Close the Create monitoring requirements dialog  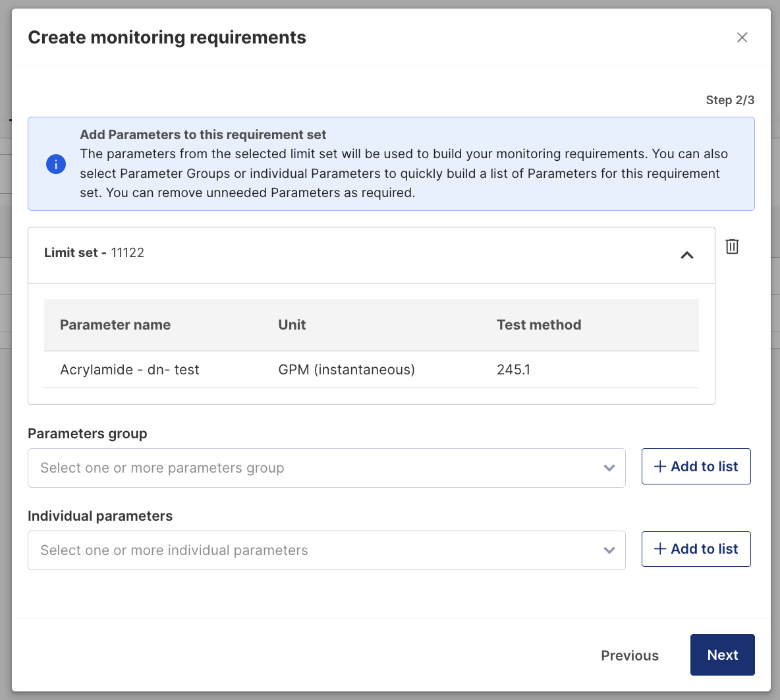click(742, 38)
